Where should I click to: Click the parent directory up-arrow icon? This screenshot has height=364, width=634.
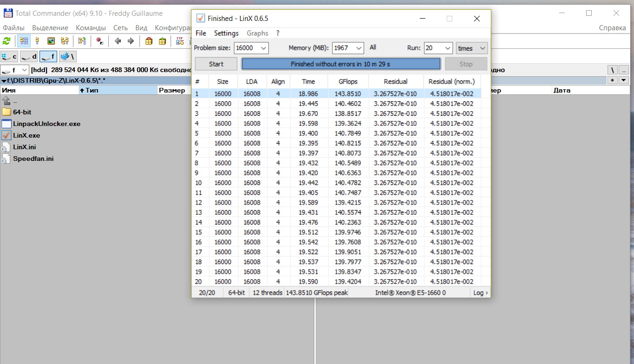pos(6,101)
